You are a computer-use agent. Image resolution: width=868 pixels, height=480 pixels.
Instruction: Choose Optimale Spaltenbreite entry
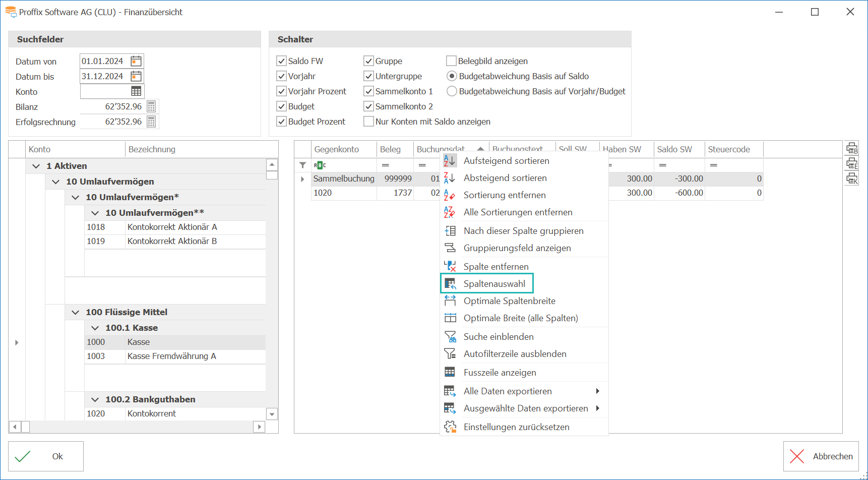pos(524,301)
